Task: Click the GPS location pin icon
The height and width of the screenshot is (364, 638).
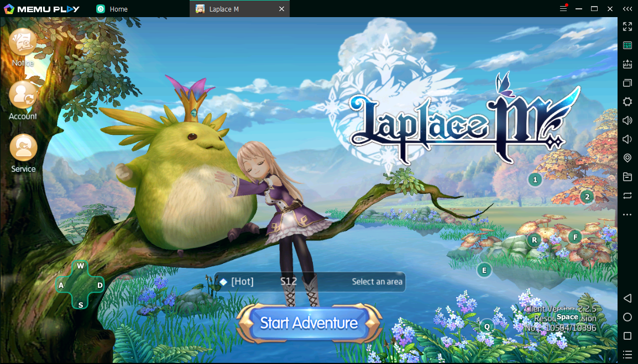Action: click(627, 158)
